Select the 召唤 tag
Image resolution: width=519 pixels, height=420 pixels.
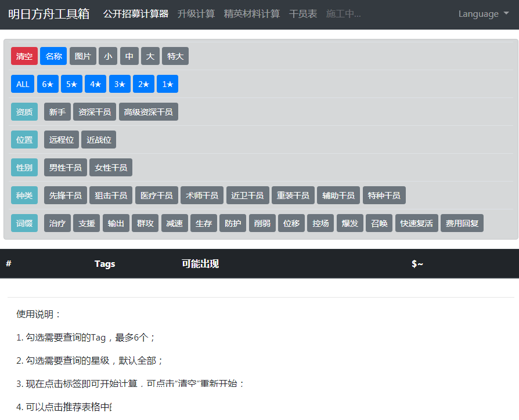tap(379, 223)
